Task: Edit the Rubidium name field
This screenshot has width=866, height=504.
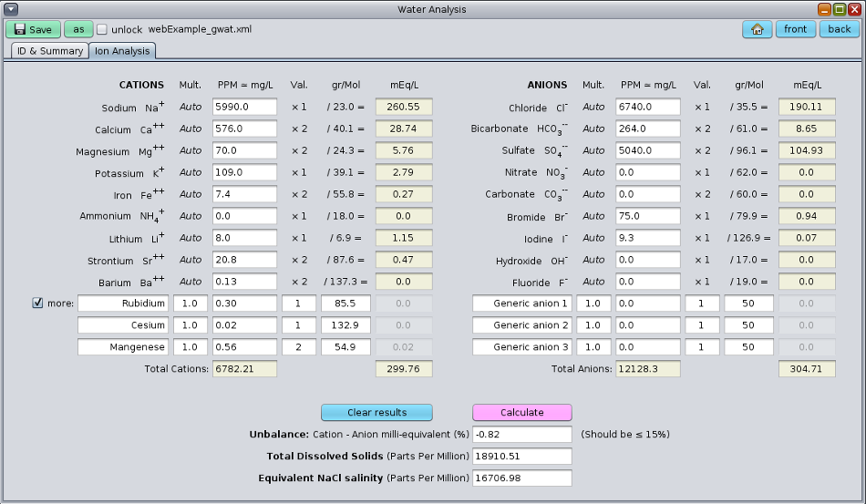Action: (x=123, y=303)
